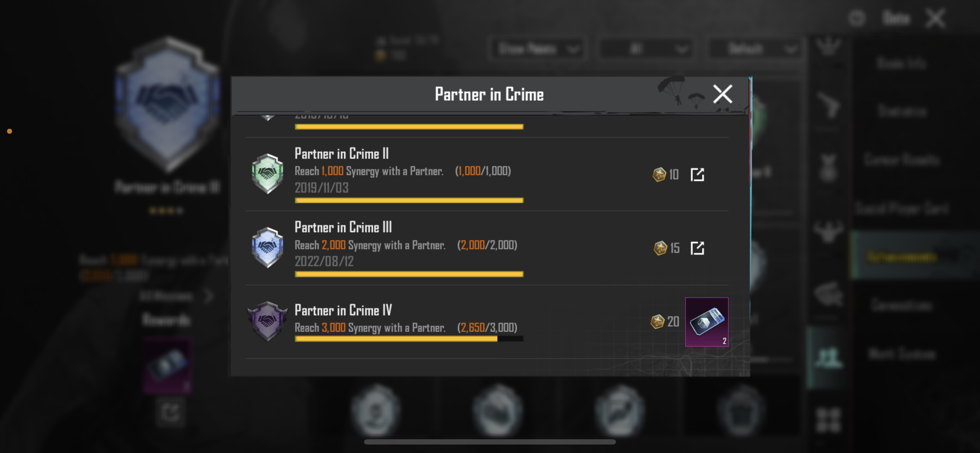Select the green Partner in Crime II badge
Viewport: 980px width, 453px height.
point(267,174)
